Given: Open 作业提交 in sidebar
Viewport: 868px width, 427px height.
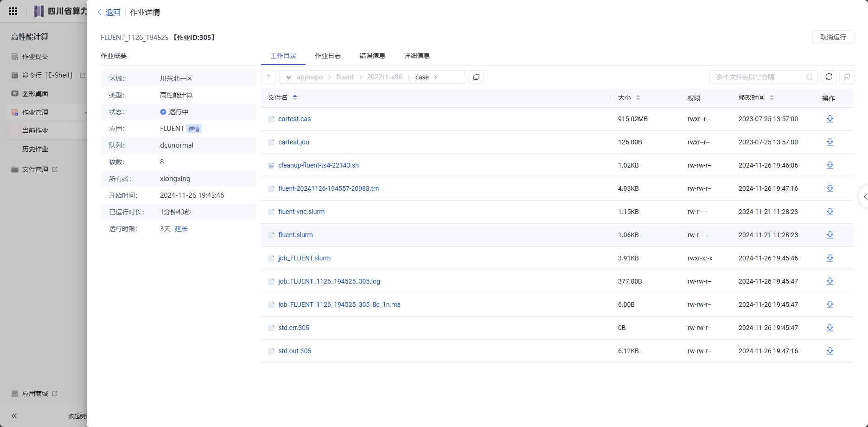Looking at the screenshot, I should click(x=35, y=57).
